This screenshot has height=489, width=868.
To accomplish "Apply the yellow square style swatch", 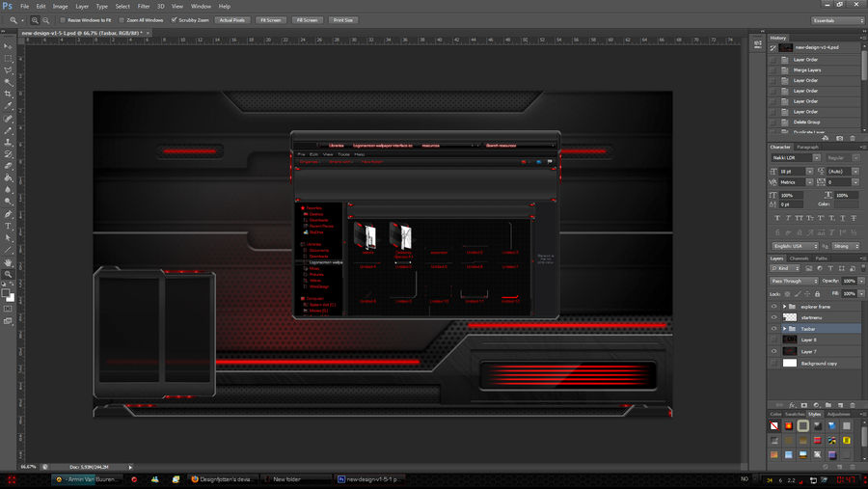I will pyautogui.click(x=847, y=440).
